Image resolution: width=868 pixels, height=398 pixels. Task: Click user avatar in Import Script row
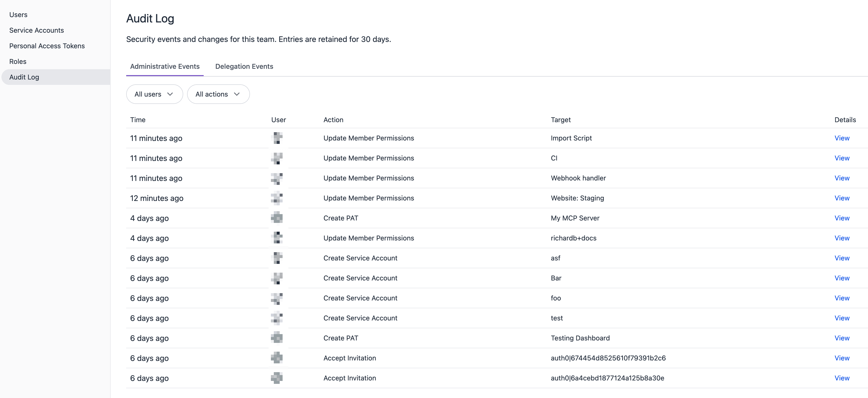pyautogui.click(x=277, y=138)
